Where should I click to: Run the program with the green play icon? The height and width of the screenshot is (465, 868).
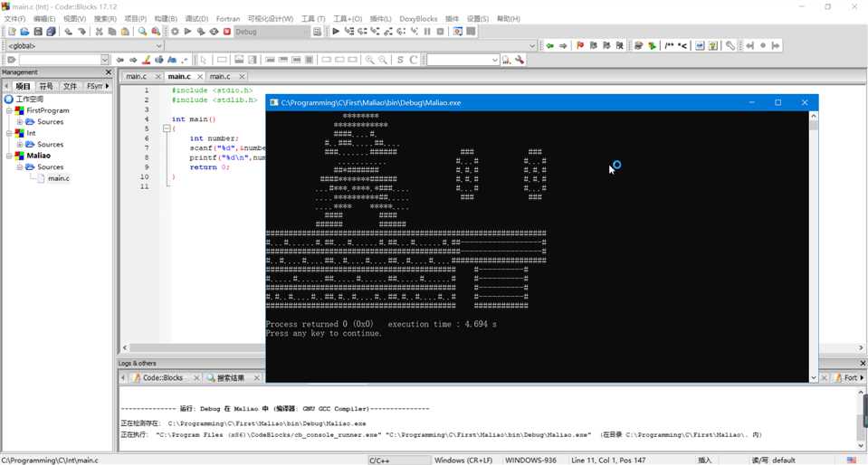(187, 32)
